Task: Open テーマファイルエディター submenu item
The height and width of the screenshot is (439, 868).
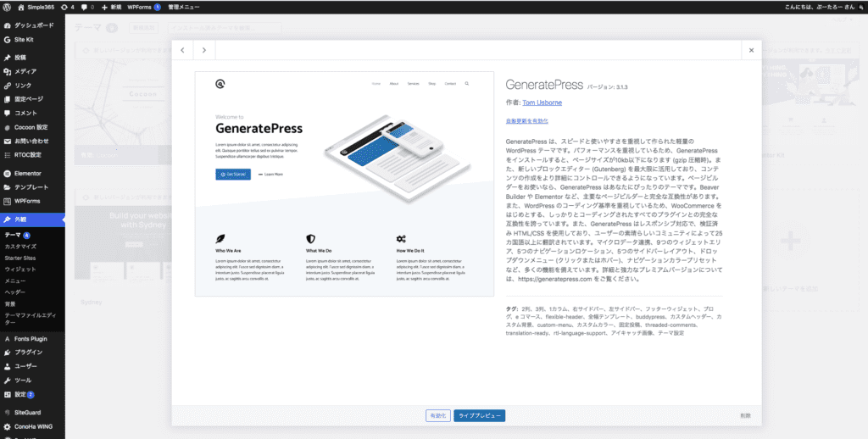Action: [x=30, y=319]
